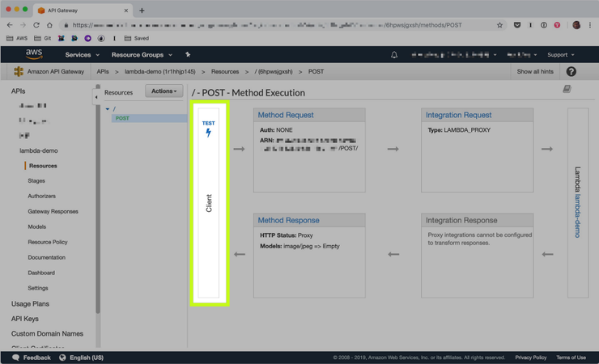This screenshot has height=364, width=599.
Task: Open the Method Request link
Action: point(286,115)
